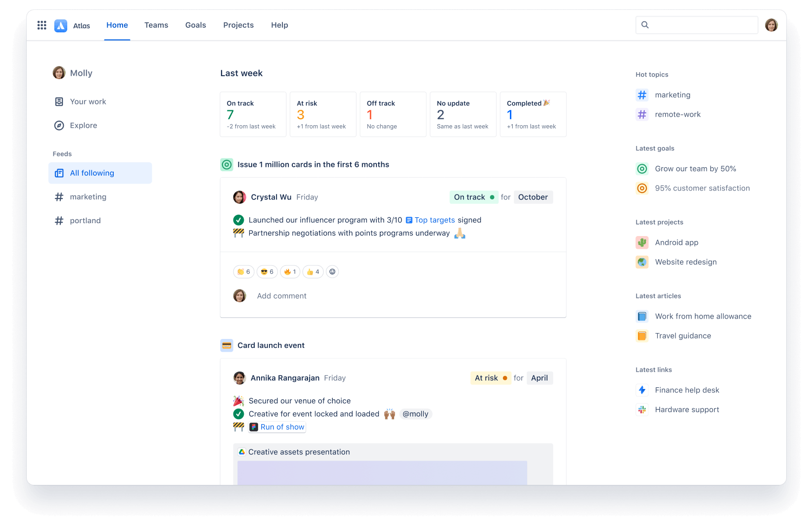The height and width of the screenshot is (527, 812).
Task: Switch to the Goals tab
Action: (195, 25)
